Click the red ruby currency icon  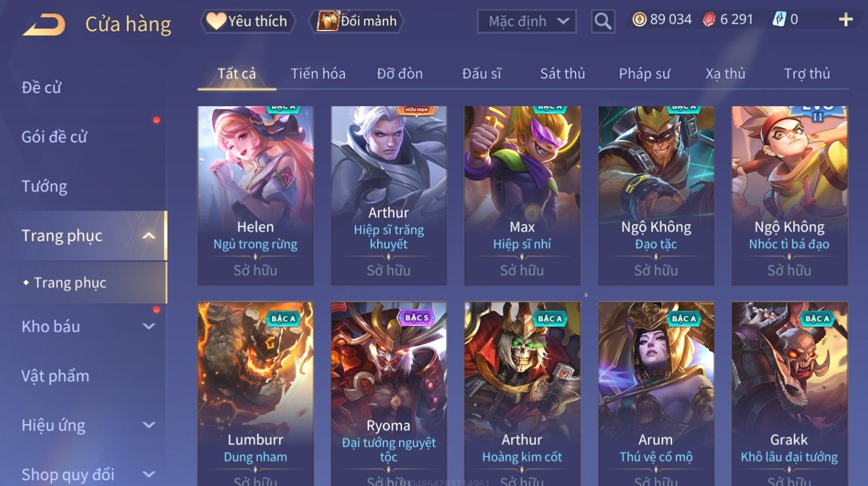709,20
